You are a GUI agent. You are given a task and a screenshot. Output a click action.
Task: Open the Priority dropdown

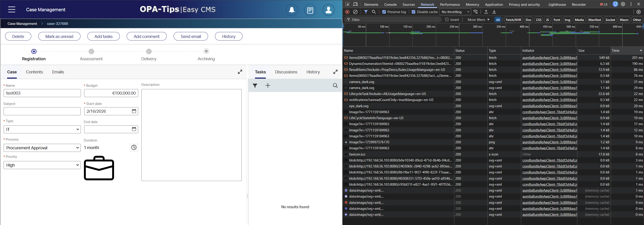(42, 165)
